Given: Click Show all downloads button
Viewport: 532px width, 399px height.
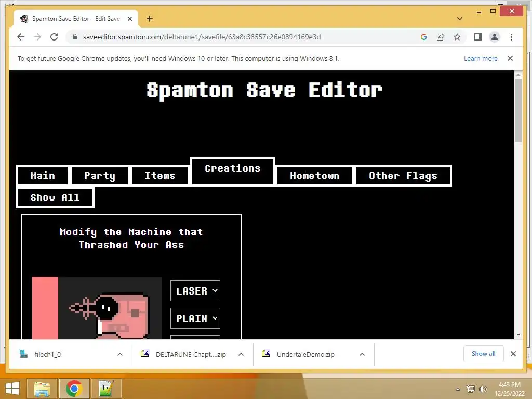Looking at the screenshot, I should (484, 354).
